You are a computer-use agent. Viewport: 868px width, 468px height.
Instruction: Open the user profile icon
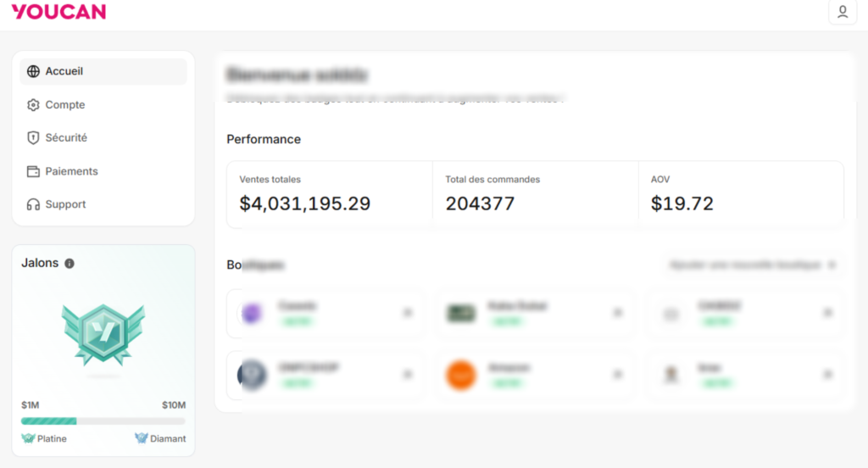[x=842, y=12]
